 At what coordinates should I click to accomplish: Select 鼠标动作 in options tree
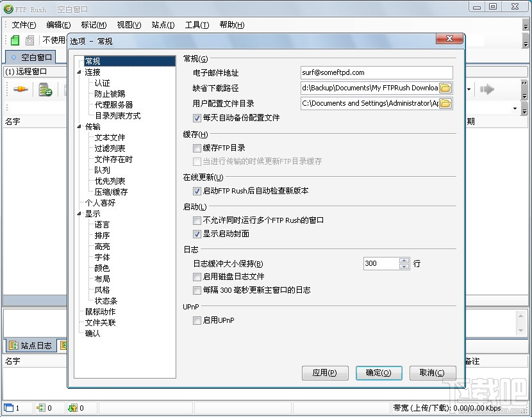pos(100,311)
